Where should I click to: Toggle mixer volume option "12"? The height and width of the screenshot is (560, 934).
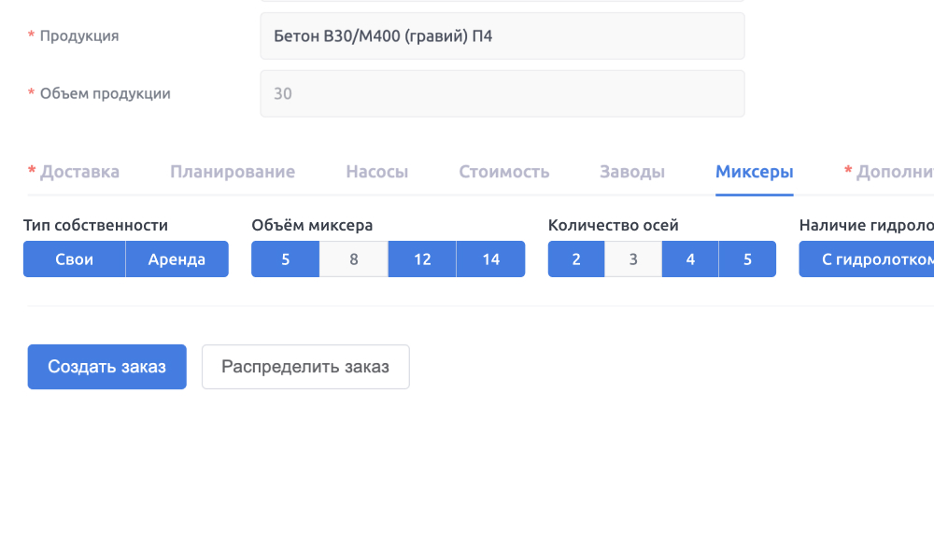click(x=421, y=259)
